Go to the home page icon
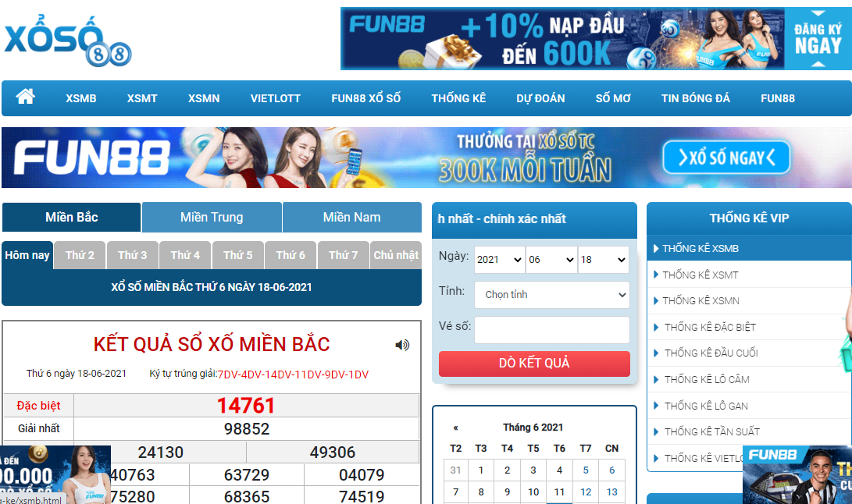 click(x=26, y=97)
